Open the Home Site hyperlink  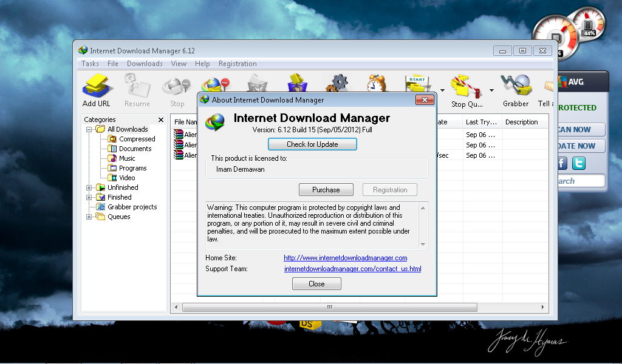pyautogui.click(x=346, y=258)
